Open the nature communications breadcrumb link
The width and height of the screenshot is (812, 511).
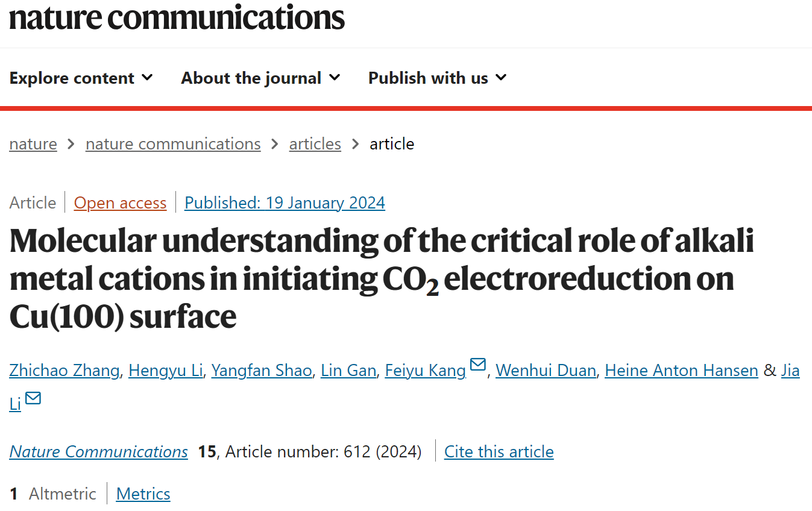(173, 144)
